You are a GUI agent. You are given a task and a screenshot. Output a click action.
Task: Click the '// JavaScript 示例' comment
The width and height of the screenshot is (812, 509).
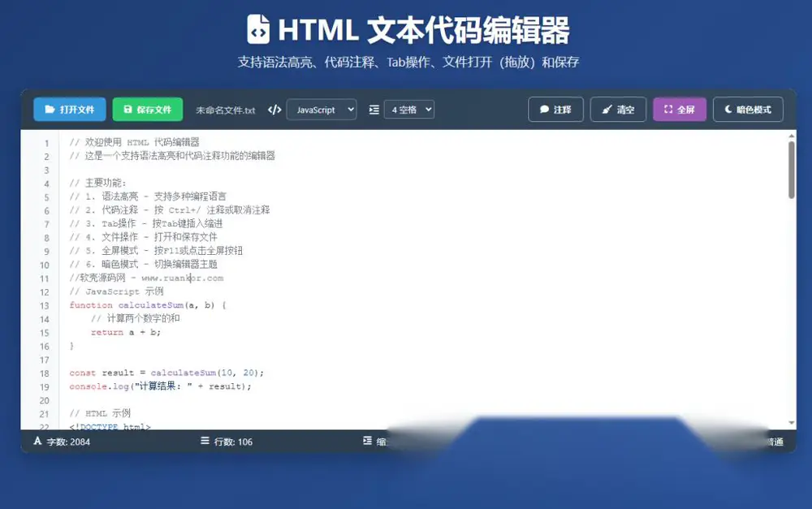pyautogui.click(x=116, y=291)
